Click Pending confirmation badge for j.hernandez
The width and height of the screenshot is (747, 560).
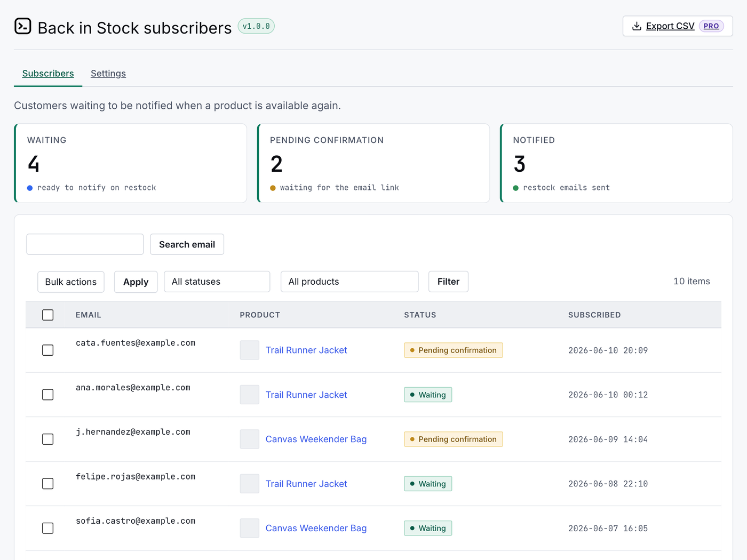pos(454,439)
